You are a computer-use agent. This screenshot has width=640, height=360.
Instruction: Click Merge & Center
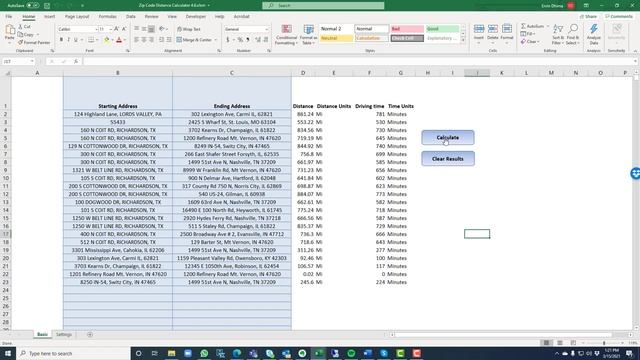(194, 40)
